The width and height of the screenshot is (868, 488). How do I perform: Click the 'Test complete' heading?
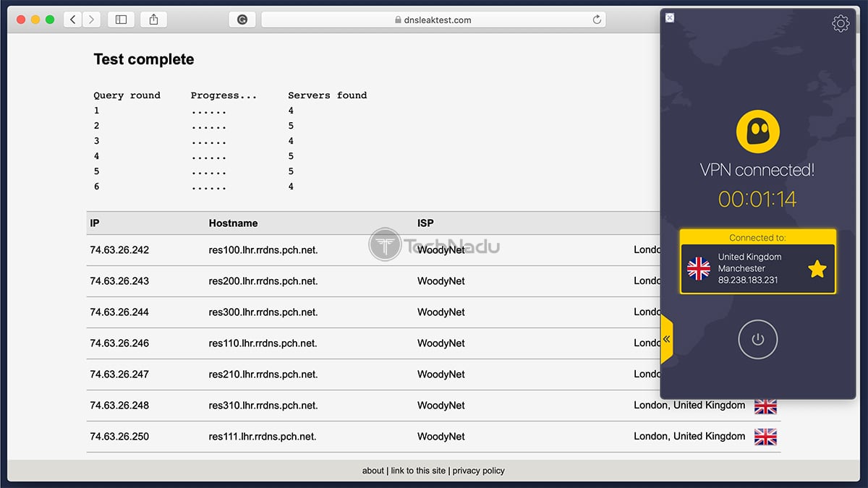click(144, 59)
